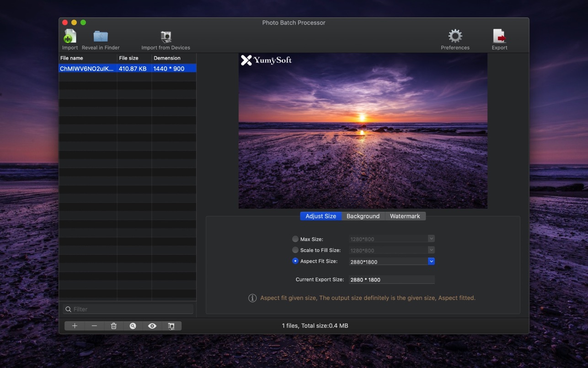The image size is (588, 368).
Task: Click the green zoom window button
Action: pos(83,22)
